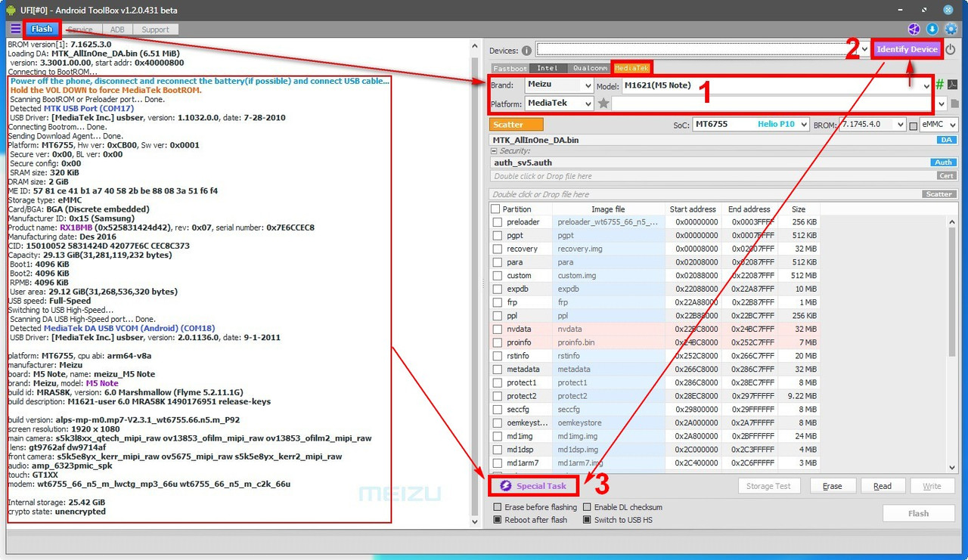Viewport: 968px width, 560px height.
Task: Open the SoC dropdown showing MT6755
Action: 751,125
